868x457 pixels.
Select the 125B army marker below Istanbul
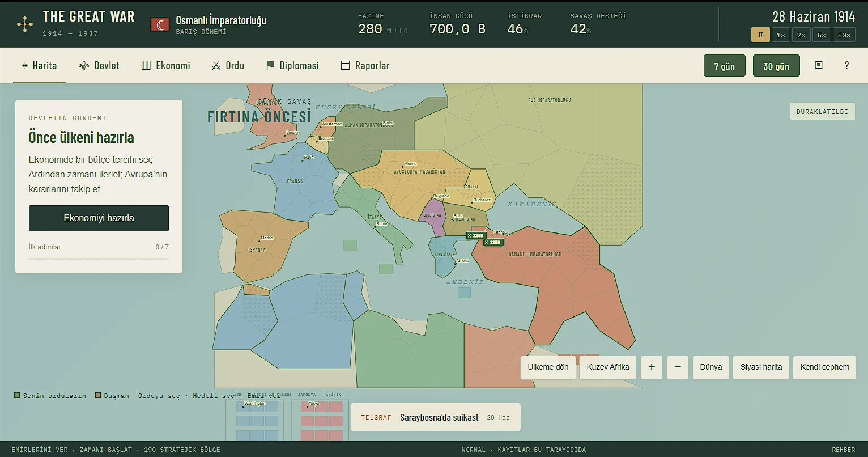[x=493, y=242]
